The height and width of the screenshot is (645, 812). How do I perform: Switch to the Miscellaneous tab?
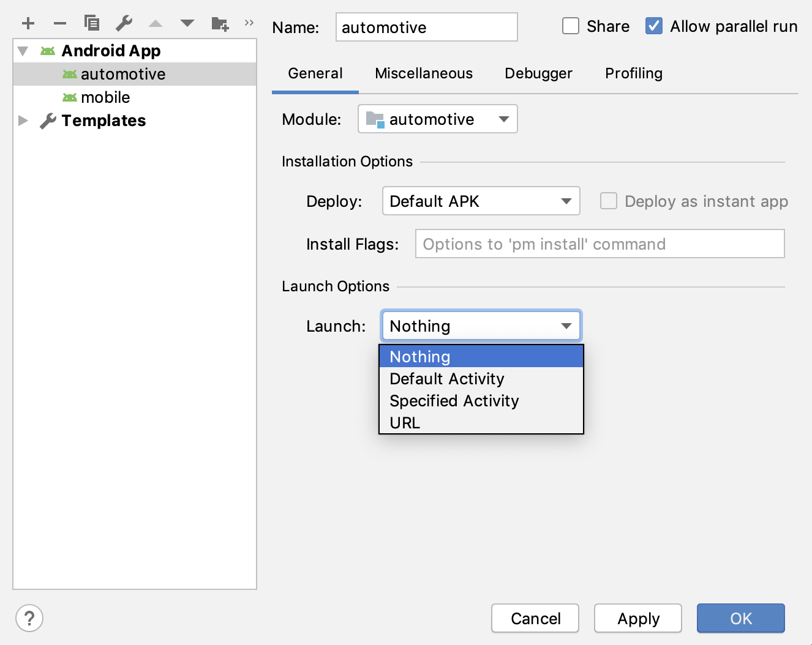point(423,73)
